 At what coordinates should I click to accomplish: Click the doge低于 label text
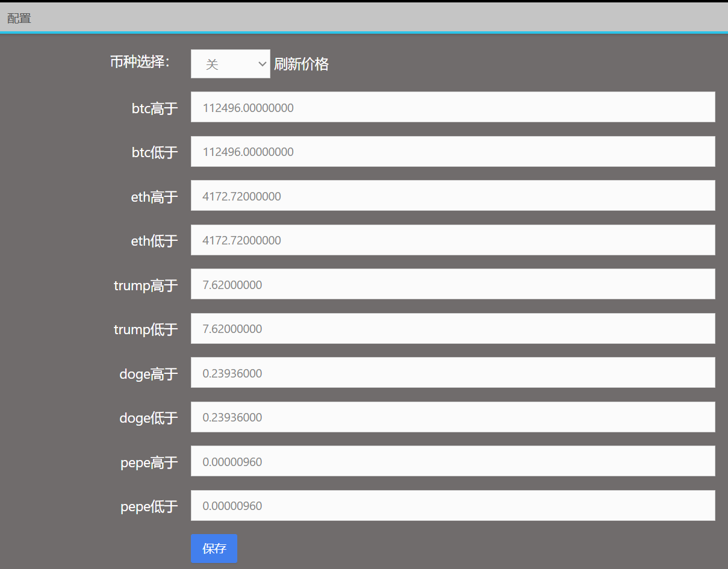pyautogui.click(x=148, y=418)
